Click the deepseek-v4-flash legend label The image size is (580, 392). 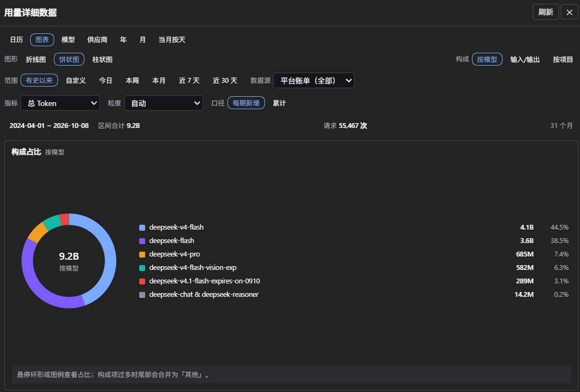click(x=176, y=227)
